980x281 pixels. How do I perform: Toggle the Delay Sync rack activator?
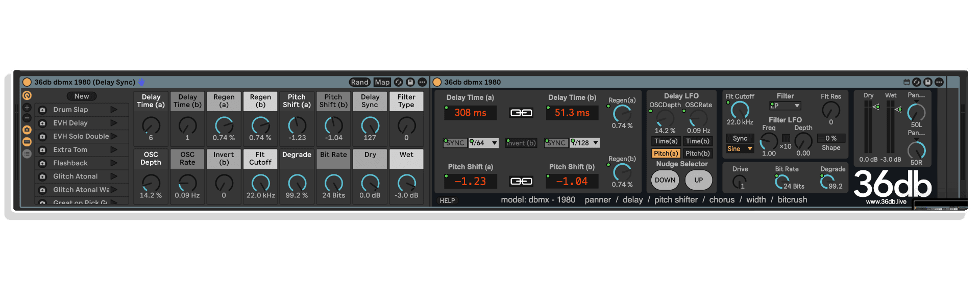tap(27, 82)
